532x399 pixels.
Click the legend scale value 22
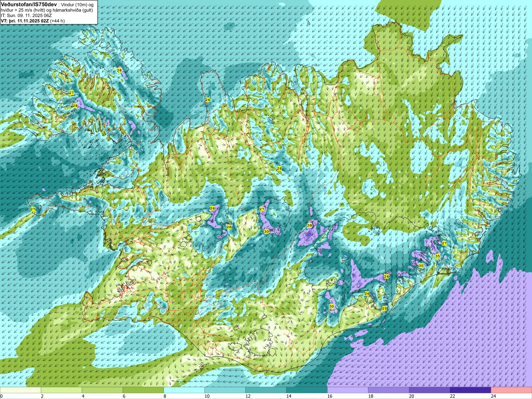[453, 396]
